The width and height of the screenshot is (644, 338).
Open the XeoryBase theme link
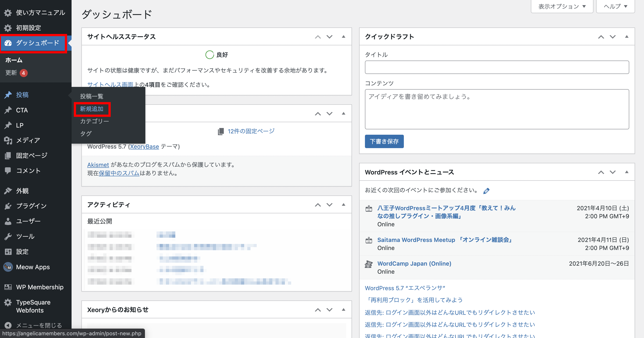coord(144,147)
